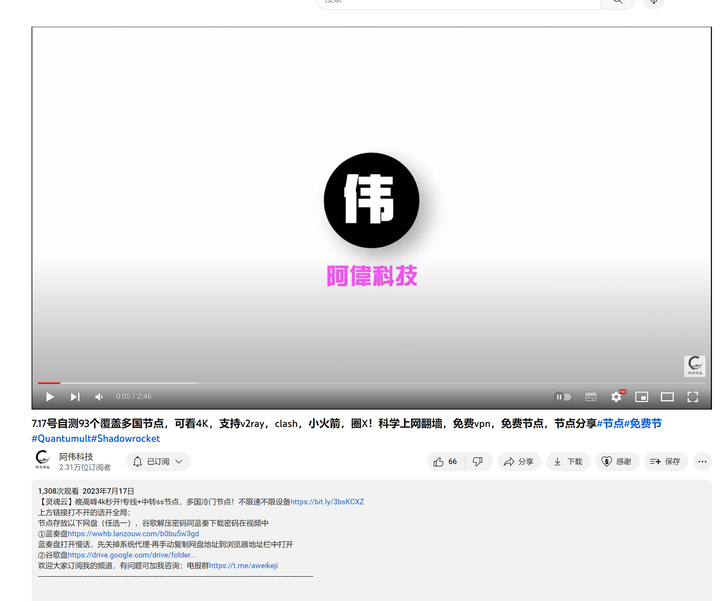Mute the video volume
720x601 pixels.
click(x=99, y=397)
